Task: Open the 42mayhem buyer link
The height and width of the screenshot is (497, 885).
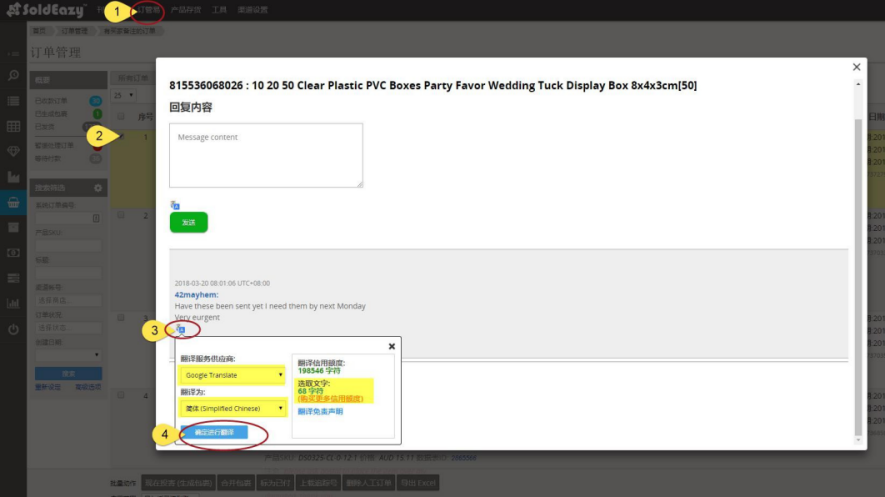Action: click(196, 294)
